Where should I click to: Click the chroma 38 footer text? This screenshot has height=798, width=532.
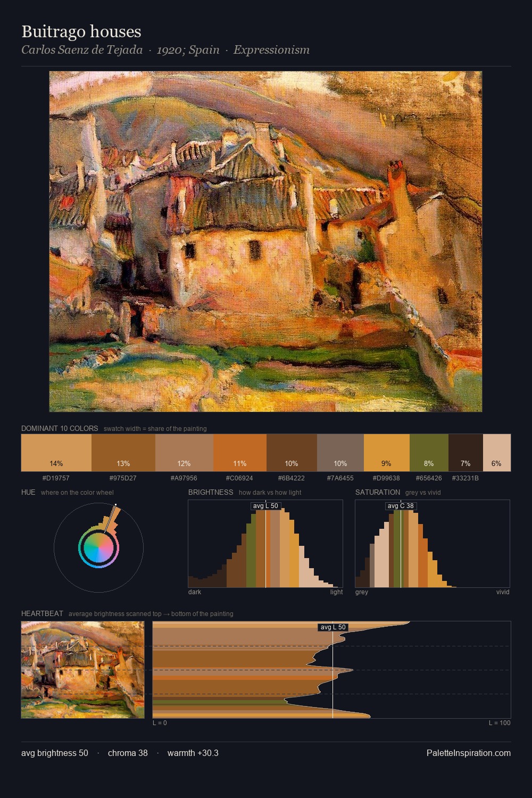coord(128,753)
